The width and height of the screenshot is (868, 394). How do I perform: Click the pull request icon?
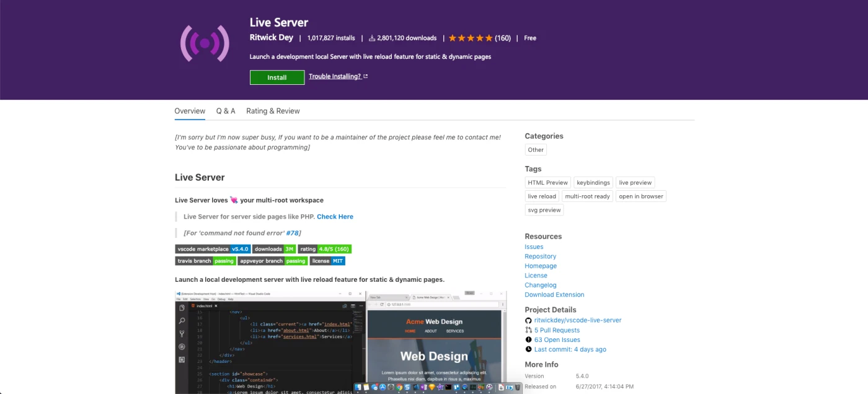pos(528,330)
